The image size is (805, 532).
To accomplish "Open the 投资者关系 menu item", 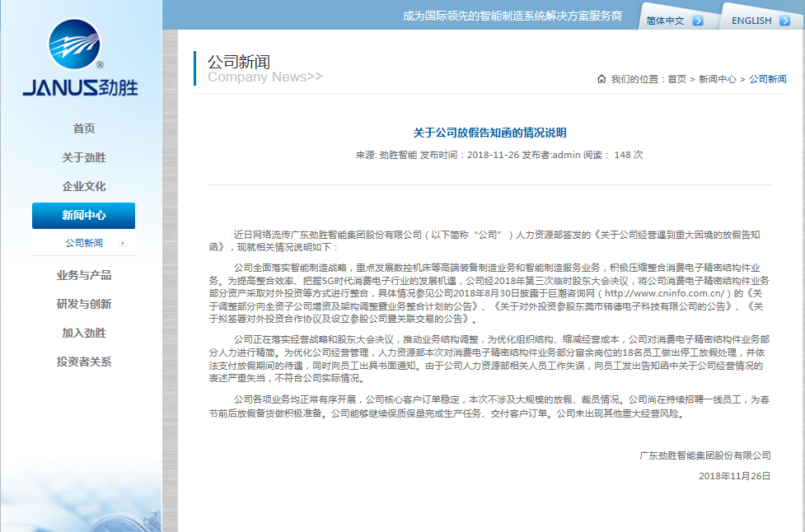I will (83, 362).
